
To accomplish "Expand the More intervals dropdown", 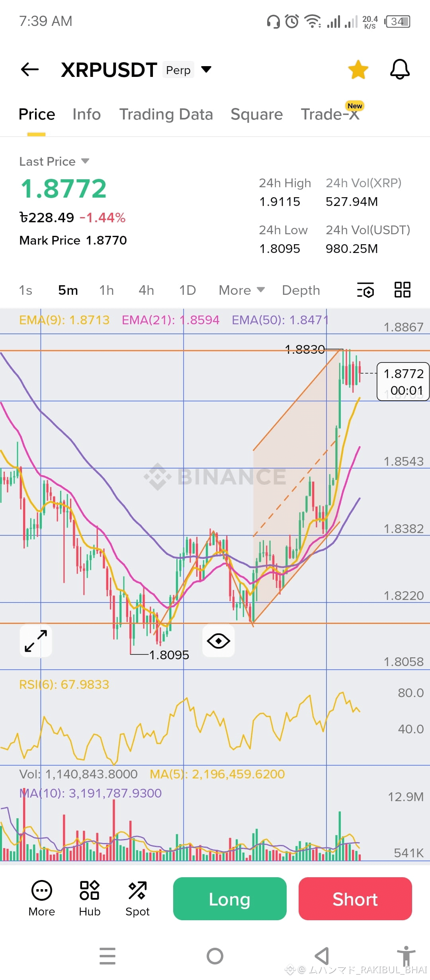I will [242, 290].
